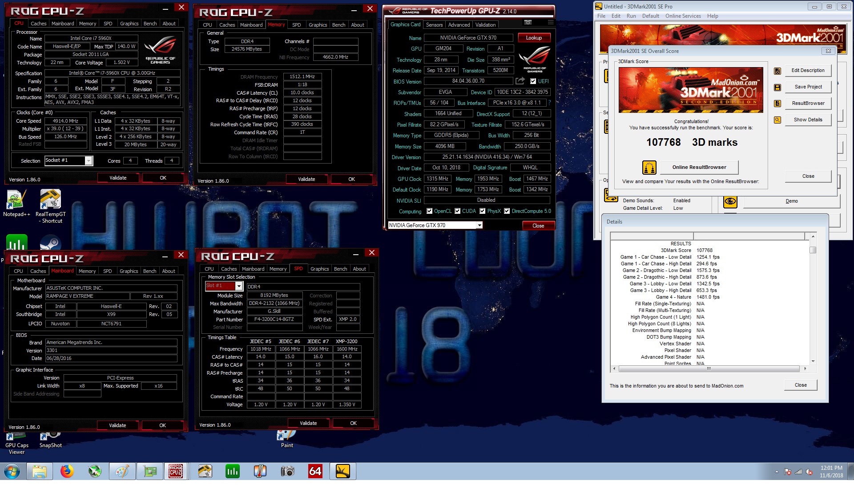Click the Bus Interface question mark in GPU-Z
Screen dimensions: 854x504
tap(549, 103)
